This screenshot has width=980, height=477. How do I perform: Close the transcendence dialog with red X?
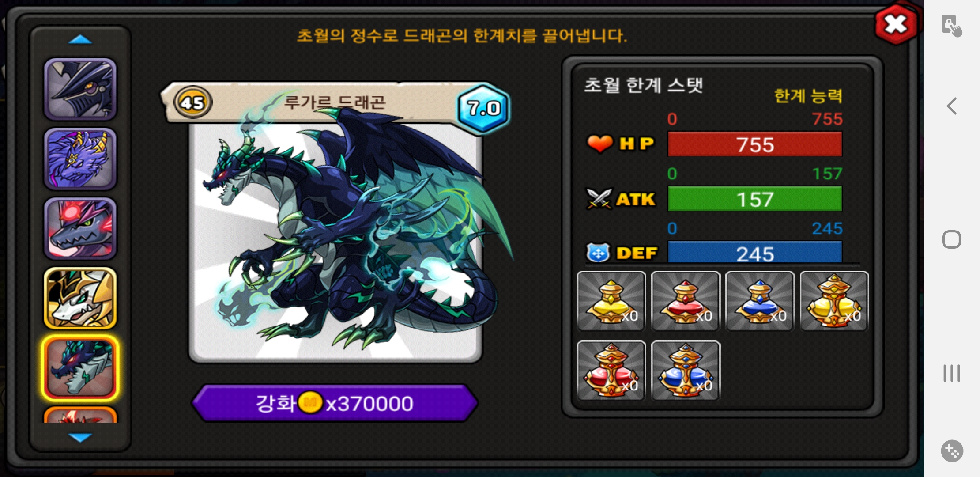click(x=896, y=24)
